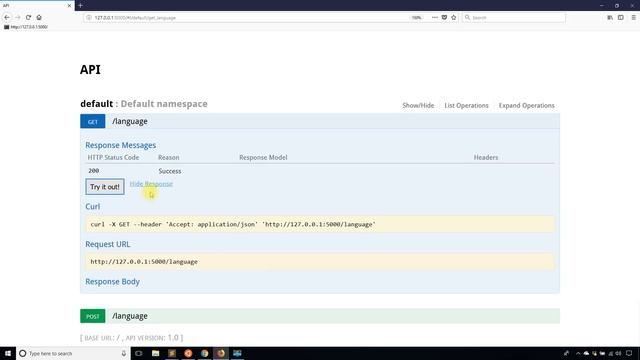Open the volume icon in system tray

[x=618, y=353]
